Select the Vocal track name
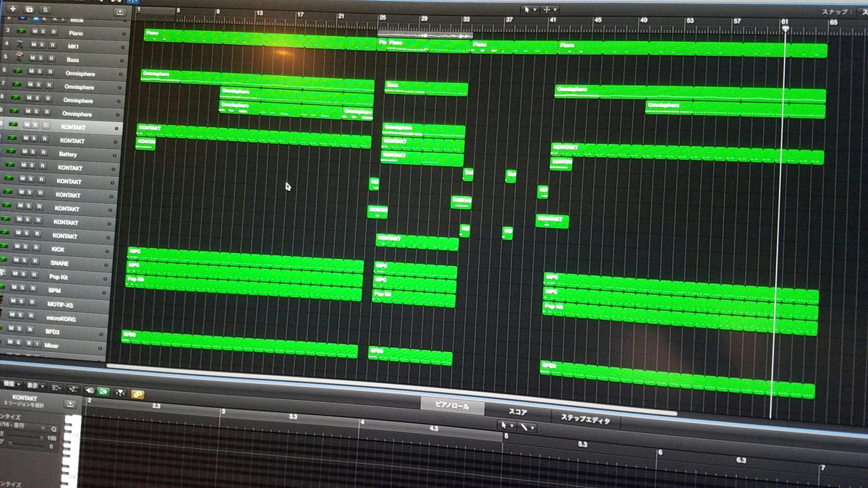868x488 pixels. (77, 20)
